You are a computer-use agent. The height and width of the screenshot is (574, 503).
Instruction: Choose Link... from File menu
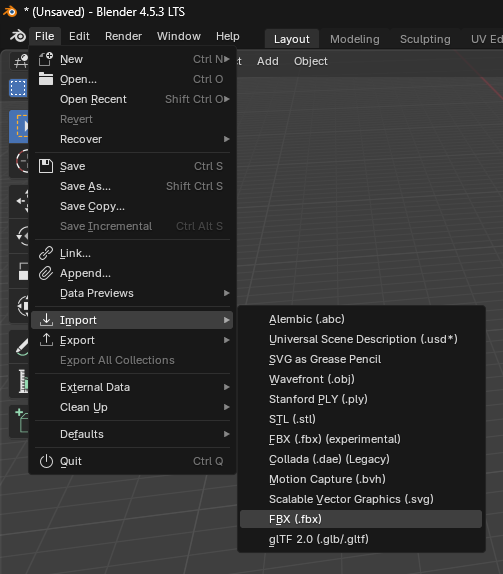click(132, 253)
